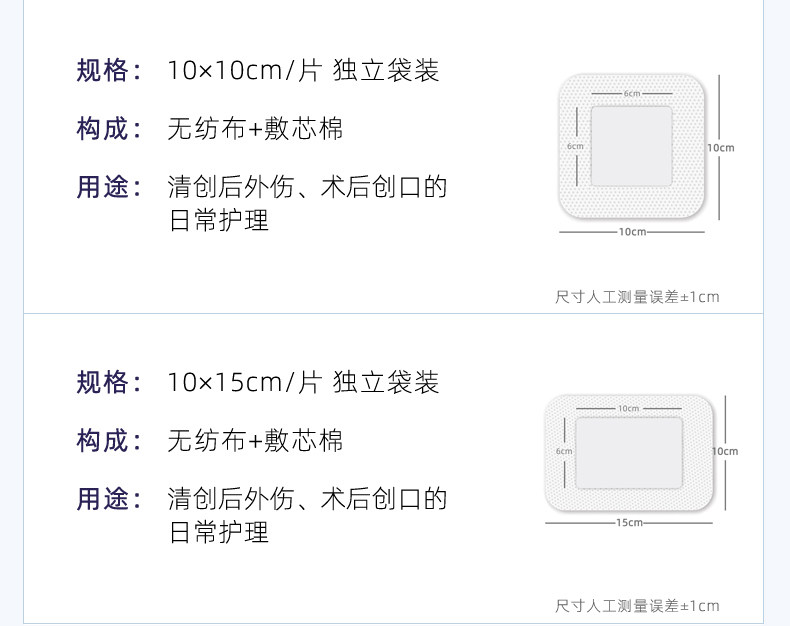Click the 用途 label in the 10×10cm section
Viewport: 790px width, 626px height.
click(x=103, y=187)
